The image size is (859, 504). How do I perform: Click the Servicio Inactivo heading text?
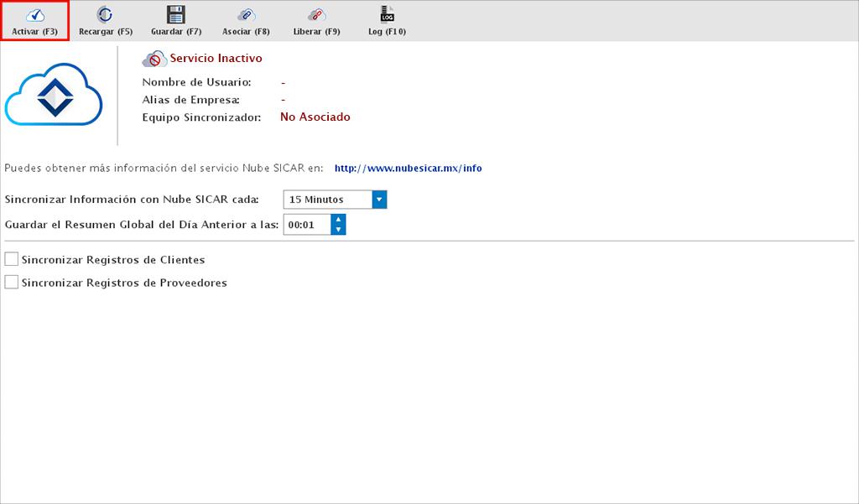point(216,59)
